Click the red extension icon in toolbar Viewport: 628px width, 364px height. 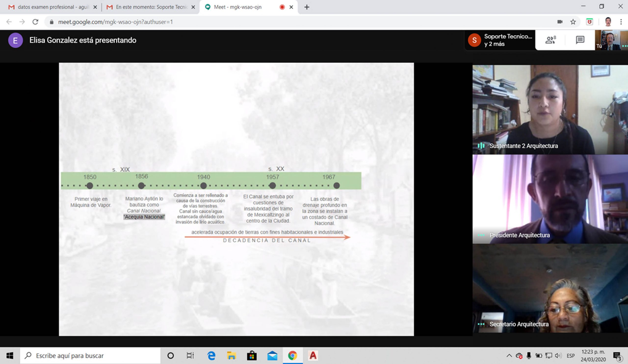589,22
